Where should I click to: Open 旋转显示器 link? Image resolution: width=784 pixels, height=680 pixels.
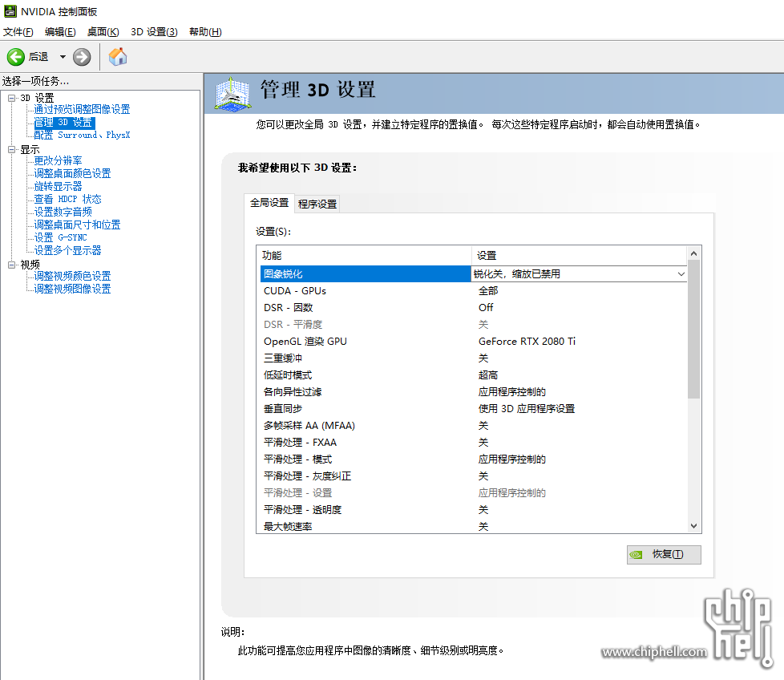58,187
